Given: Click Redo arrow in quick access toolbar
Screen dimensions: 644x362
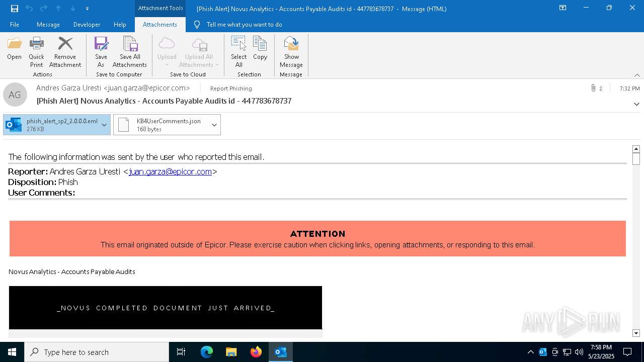Looking at the screenshot, I should coord(44,9).
